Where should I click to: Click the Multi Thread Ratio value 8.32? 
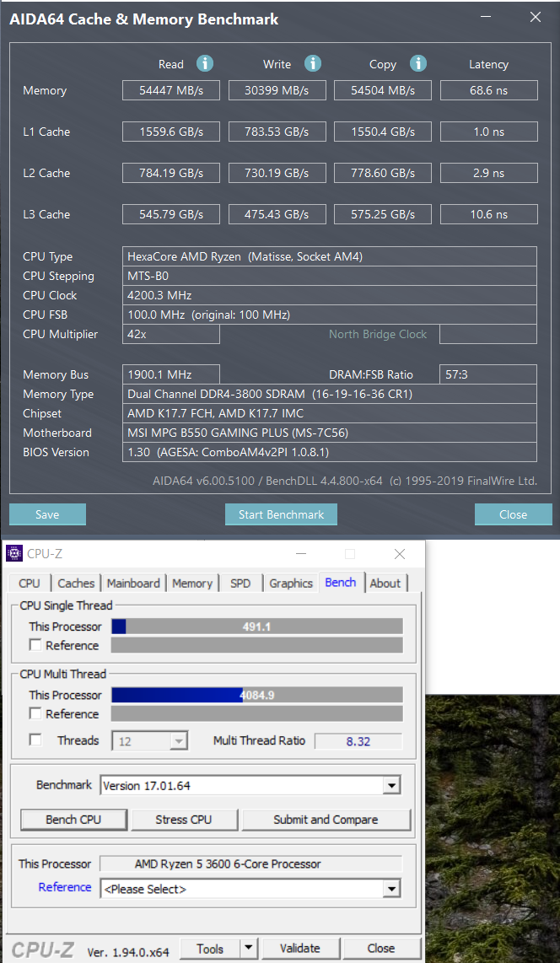pyautogui.click(x=358, y=740)
